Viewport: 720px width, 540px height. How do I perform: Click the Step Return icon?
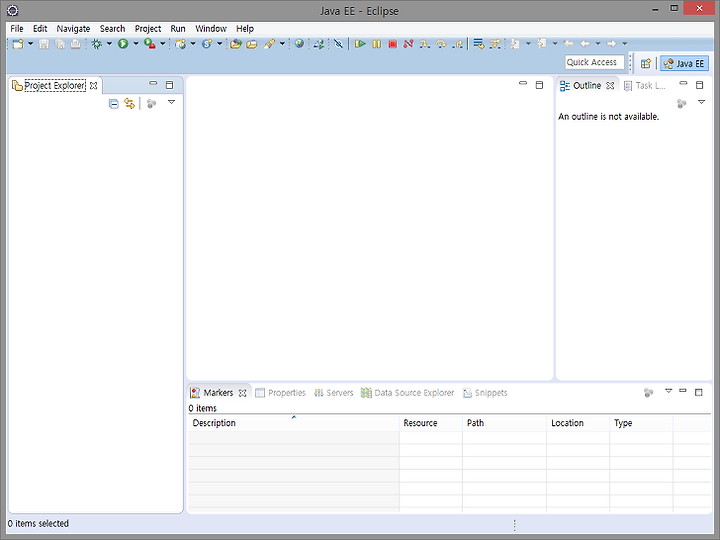point(457,44)
